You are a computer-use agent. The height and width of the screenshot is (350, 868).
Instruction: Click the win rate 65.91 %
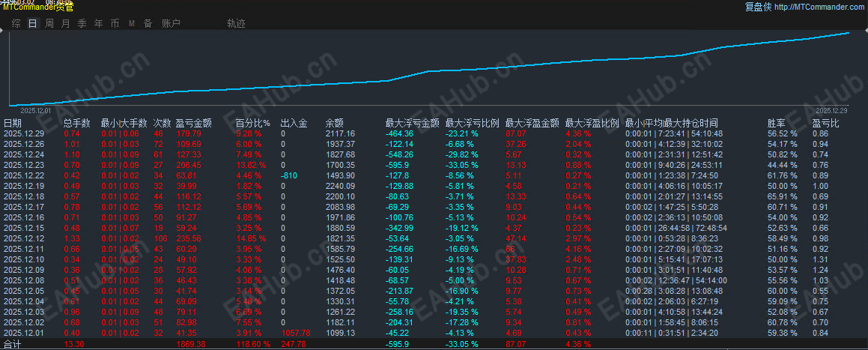[782, 196]
